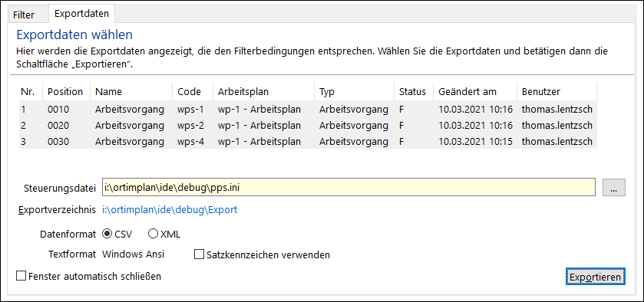Click the Arbeitsplan cell in the wps-2 row
This screenshot has height=302, width=644.
259,125
